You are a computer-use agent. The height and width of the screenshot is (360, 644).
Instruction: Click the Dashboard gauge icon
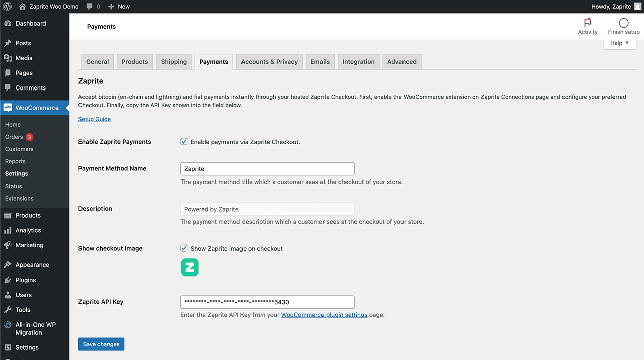(x=8, y=24)
